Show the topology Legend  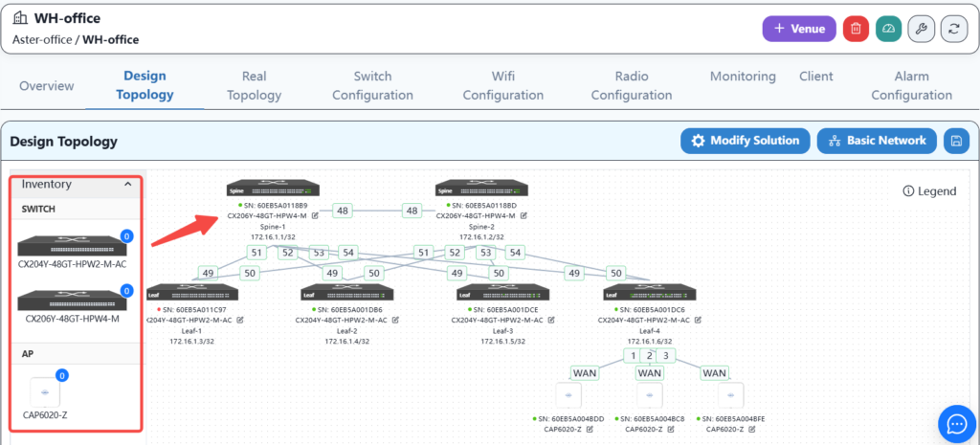click(929, 191)
